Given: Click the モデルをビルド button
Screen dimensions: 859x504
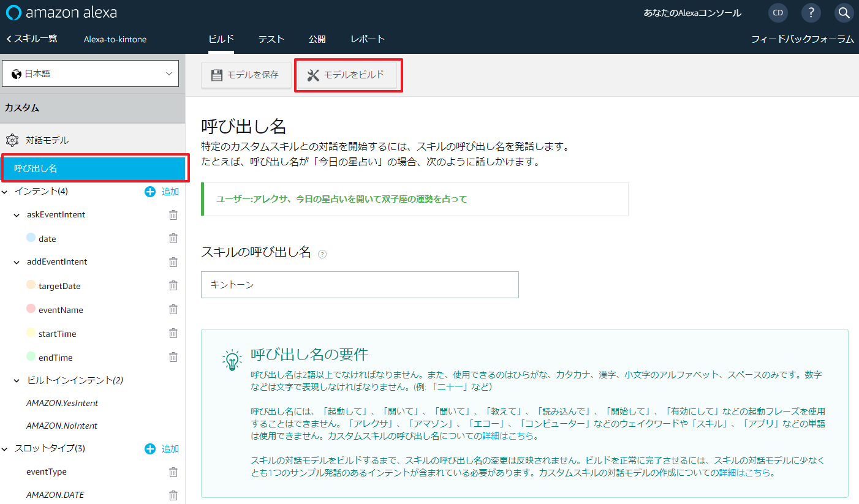Looking at the screenshot, I should tap(347, 75).
